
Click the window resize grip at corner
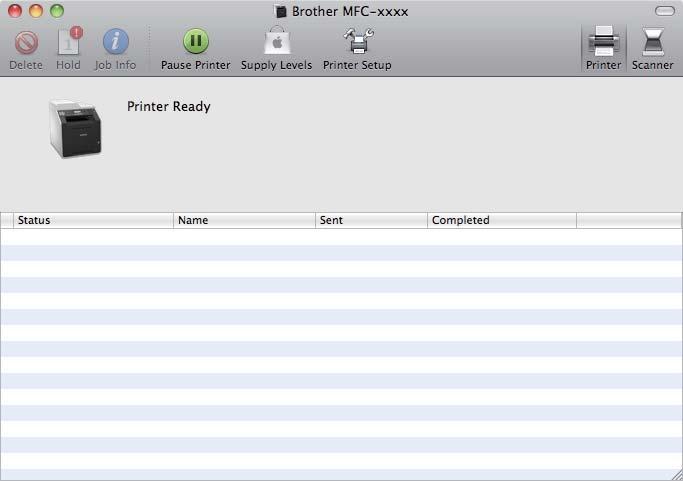676,475
